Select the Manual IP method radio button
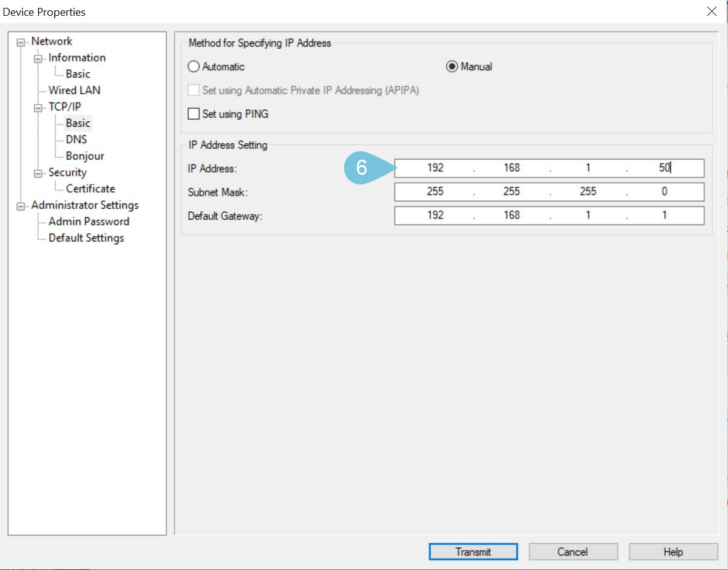728x570 pixels. point(452,67)
